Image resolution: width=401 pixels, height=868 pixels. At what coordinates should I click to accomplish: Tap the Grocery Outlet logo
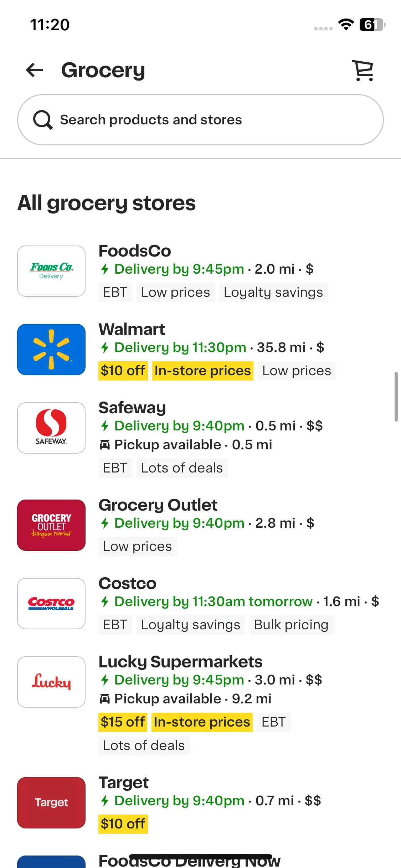[x=51, y=525]
